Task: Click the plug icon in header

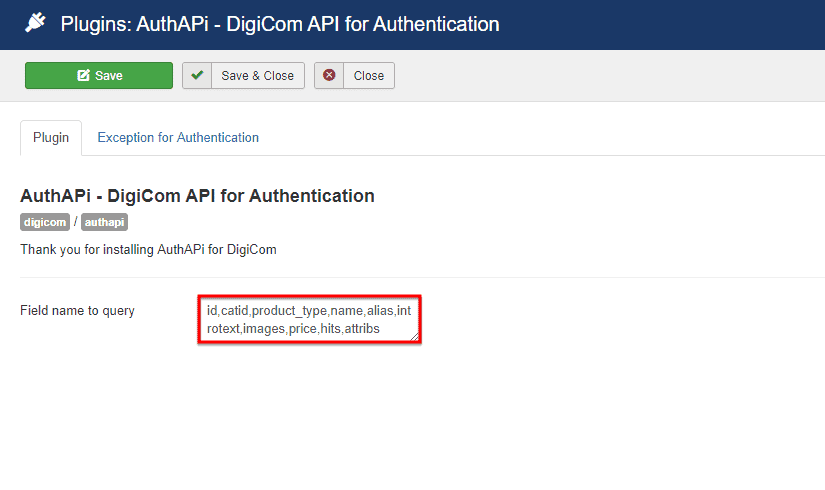Action: 36,23
